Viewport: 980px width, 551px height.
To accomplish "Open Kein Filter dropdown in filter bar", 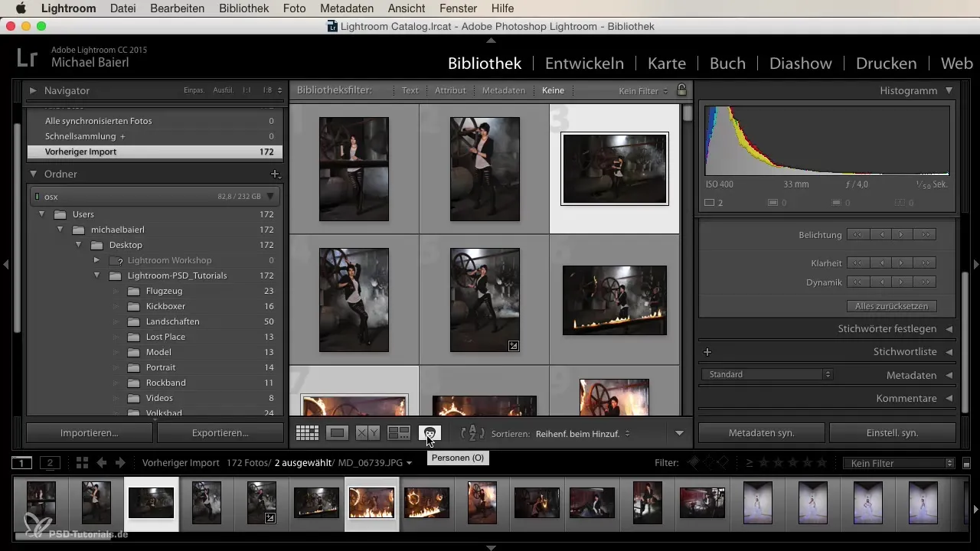I will coord(643,90).
